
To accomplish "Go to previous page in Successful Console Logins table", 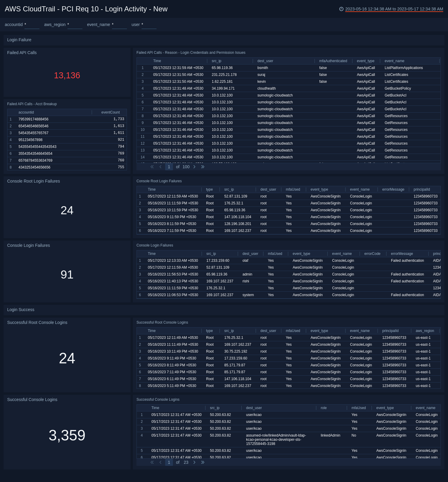I will pos(160,462).
